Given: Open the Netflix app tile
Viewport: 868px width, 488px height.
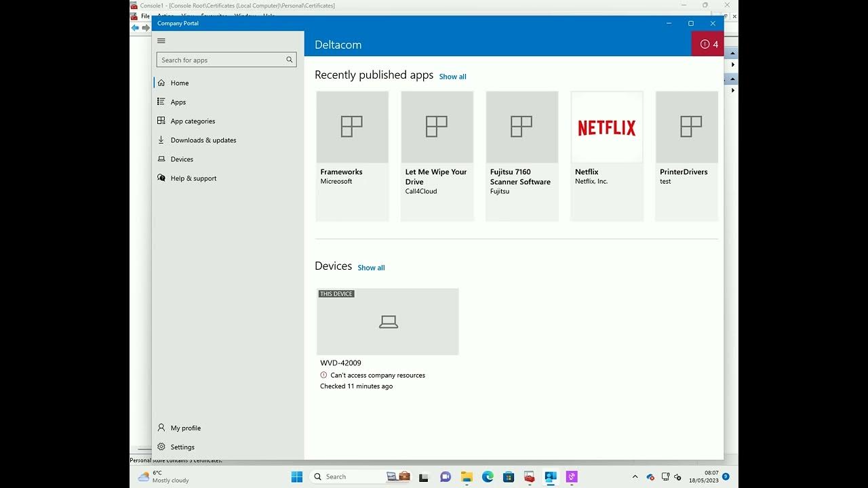Looking at the screenshot, I should click(x=607, y=156).
